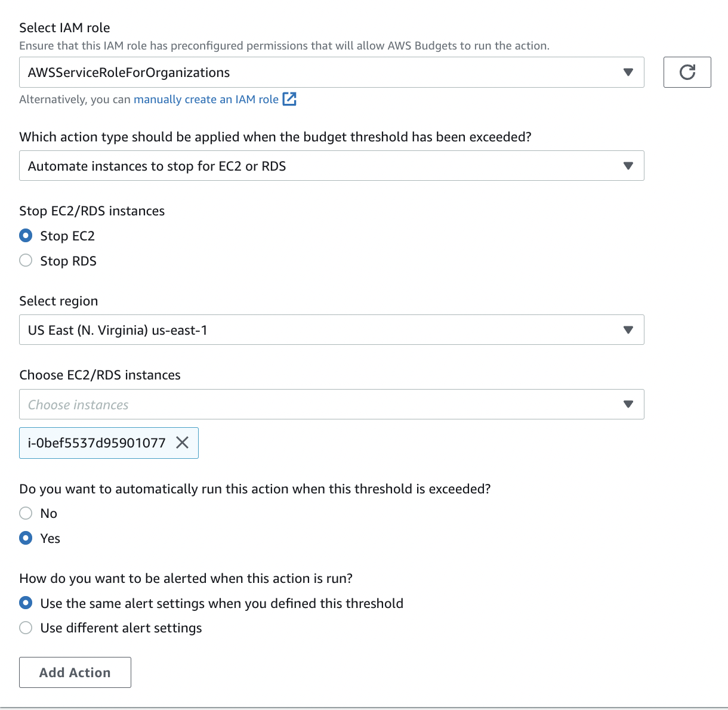Select the Stop EC2 radio button
The height and width of the screenshot is (710, 728).
coord(26,236)
